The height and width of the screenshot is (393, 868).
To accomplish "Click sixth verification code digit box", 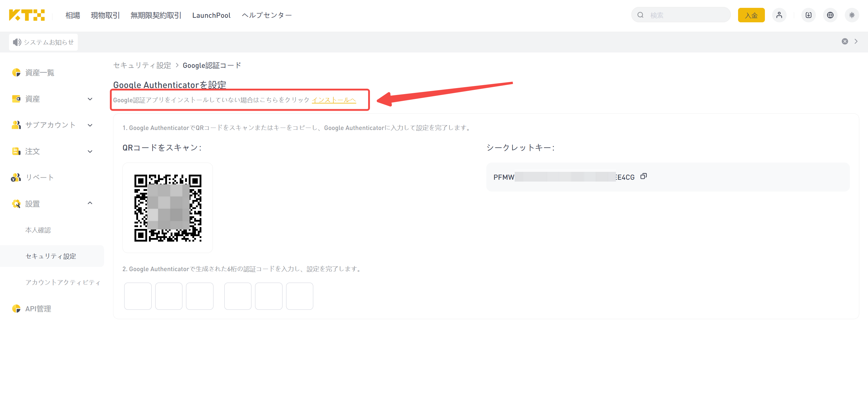I will pyautogui.click(x=300, y=296).
